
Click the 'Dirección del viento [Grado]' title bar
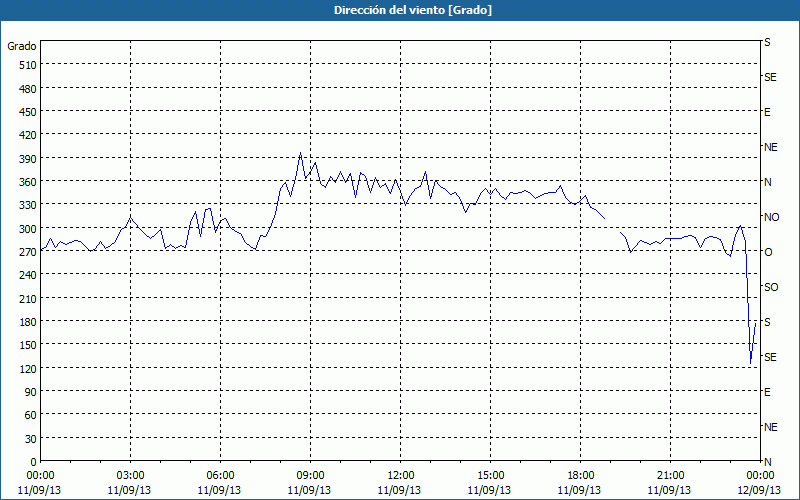400,10
